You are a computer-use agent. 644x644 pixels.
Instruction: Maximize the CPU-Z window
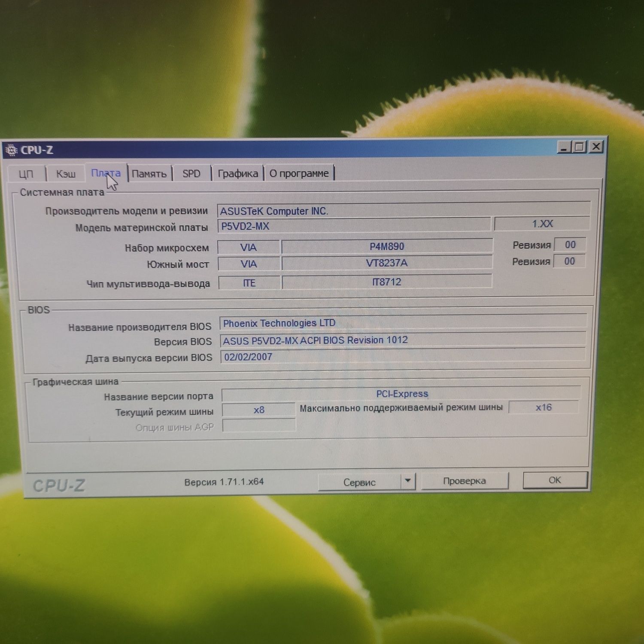tap(580, 147)
